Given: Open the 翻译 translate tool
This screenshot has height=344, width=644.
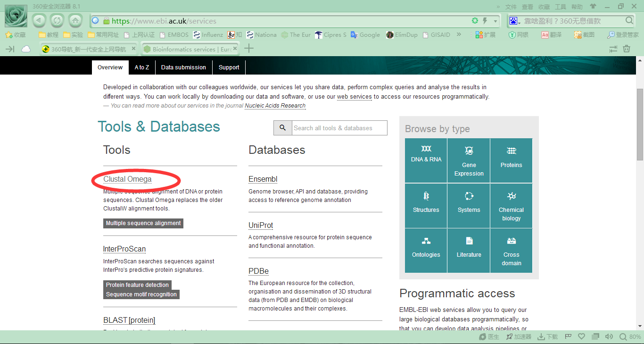Looking at the screenshot, I should coord(551,35).
